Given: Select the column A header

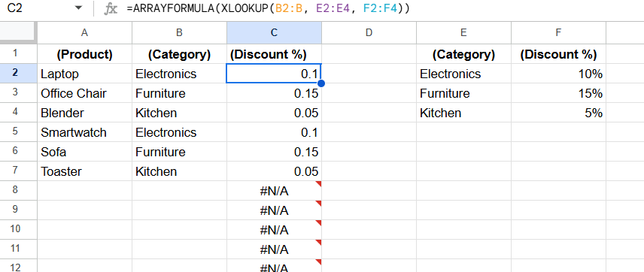Looking at the screenshot, I should coord(84,33).
